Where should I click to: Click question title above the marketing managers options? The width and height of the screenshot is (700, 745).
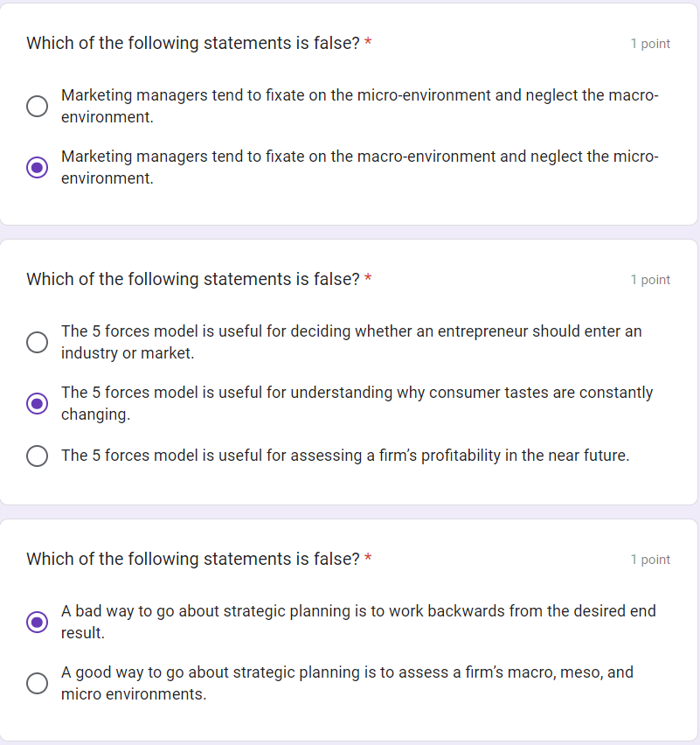tap(192, 44)
